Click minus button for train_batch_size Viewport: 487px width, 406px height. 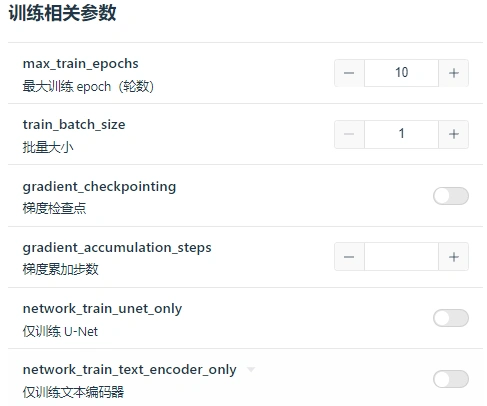click(349, 134)
